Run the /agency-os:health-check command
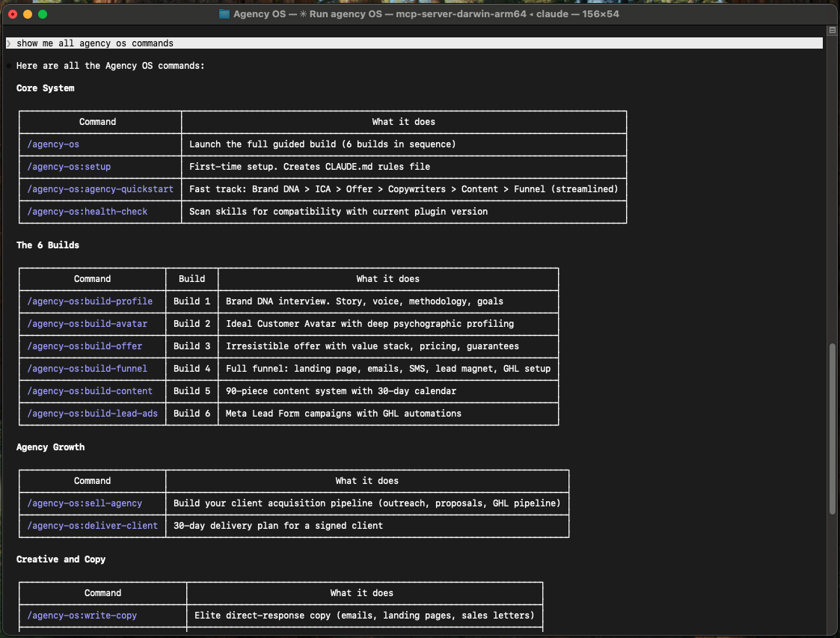840x638 pixels. tap(87, 211)
